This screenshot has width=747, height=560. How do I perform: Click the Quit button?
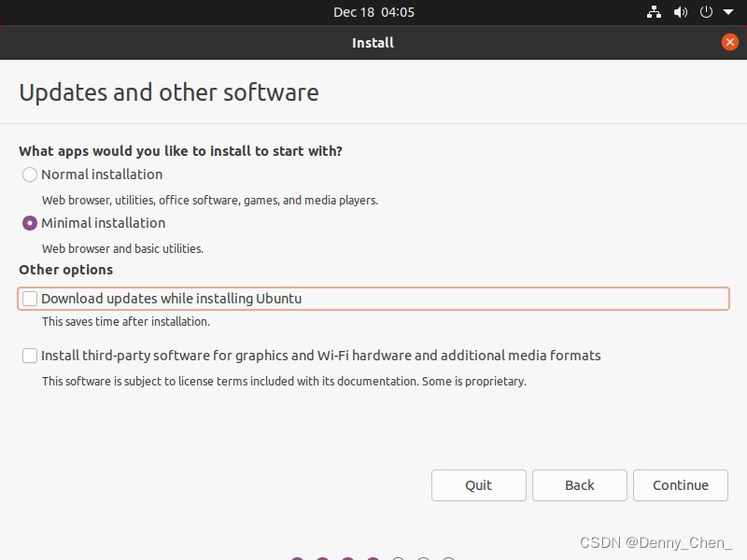click(x=479, y=485)
